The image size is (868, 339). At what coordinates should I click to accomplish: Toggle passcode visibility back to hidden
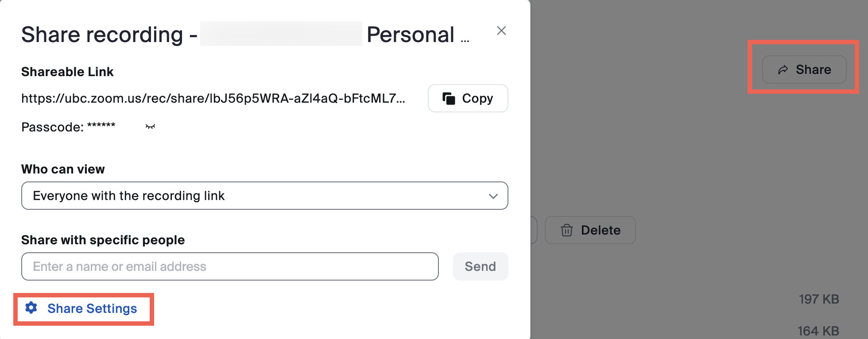point(150,127)
